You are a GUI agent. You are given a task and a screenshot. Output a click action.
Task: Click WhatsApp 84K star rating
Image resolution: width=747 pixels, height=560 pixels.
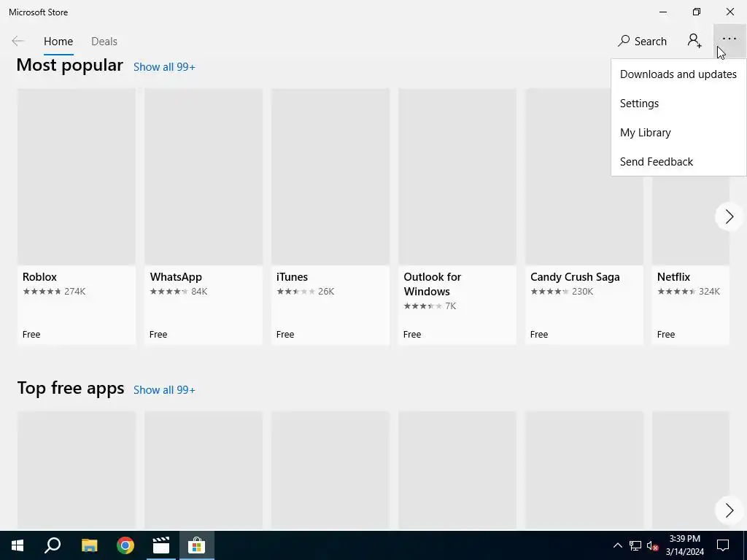click(x=179, y=292)
